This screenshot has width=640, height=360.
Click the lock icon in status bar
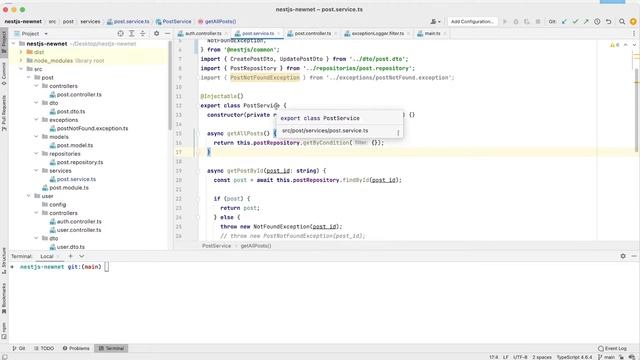click(x=622, y=357)
